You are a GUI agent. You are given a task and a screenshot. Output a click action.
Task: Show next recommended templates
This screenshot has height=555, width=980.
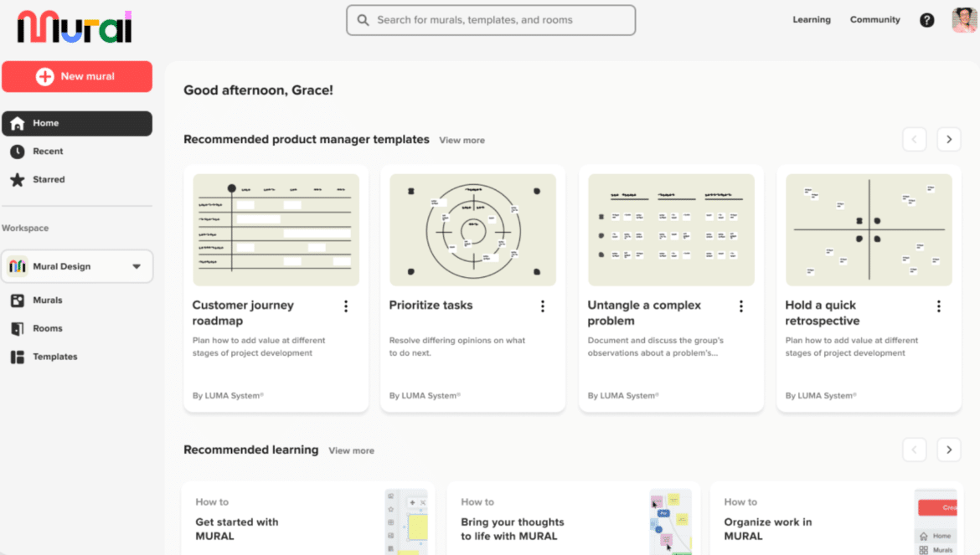948,140
